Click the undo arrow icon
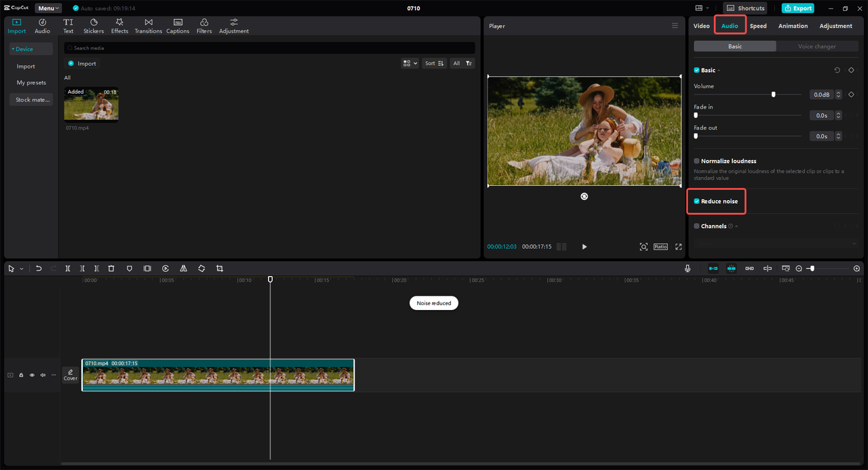868x470 pixels. click(x=39, y=269)
